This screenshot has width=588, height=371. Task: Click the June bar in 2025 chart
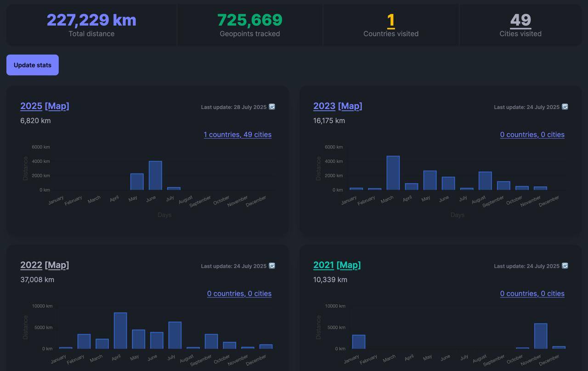pyautogui.click(x=155, y=176)
